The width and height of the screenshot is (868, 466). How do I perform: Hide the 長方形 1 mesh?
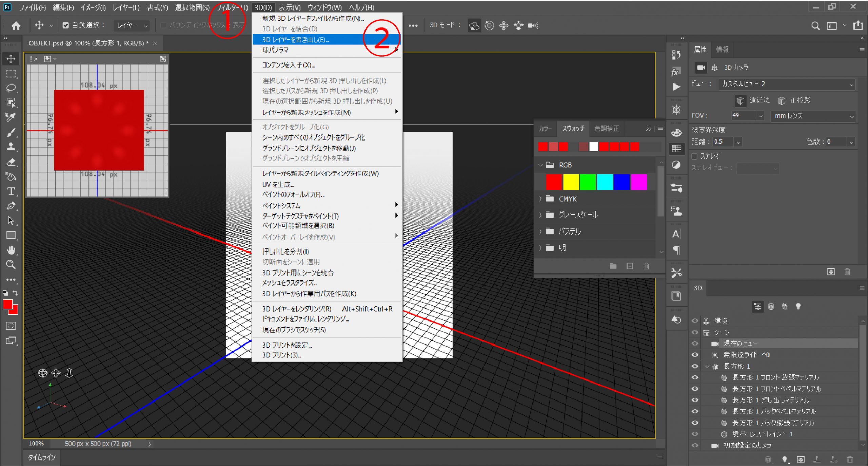point(695,366)
